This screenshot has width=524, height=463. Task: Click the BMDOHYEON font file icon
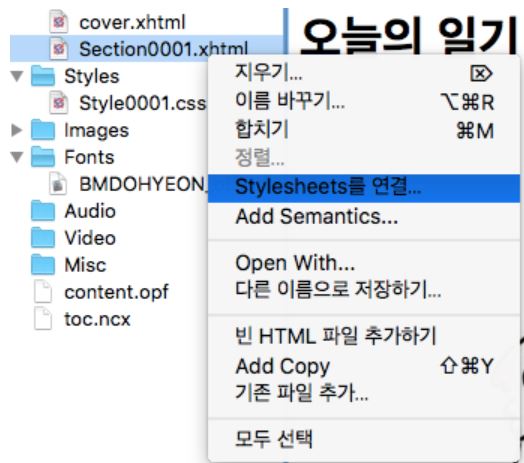click(x=58, y=184)
